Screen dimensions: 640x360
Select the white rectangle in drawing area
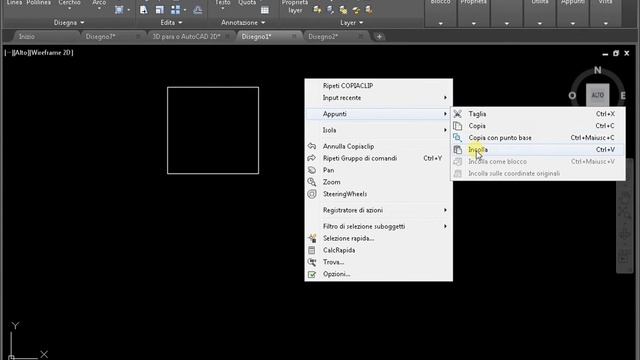click(x=213, y=87)
